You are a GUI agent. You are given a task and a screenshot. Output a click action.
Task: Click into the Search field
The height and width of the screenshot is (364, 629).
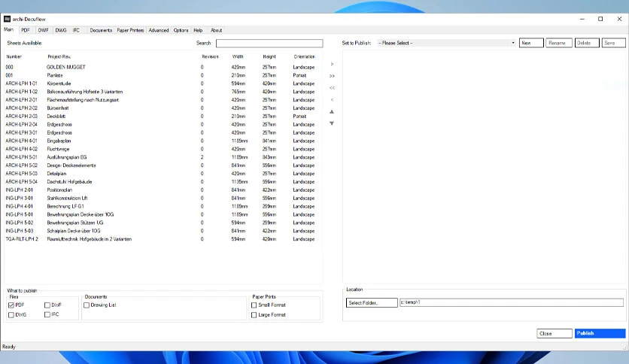[x=269, y=43]
